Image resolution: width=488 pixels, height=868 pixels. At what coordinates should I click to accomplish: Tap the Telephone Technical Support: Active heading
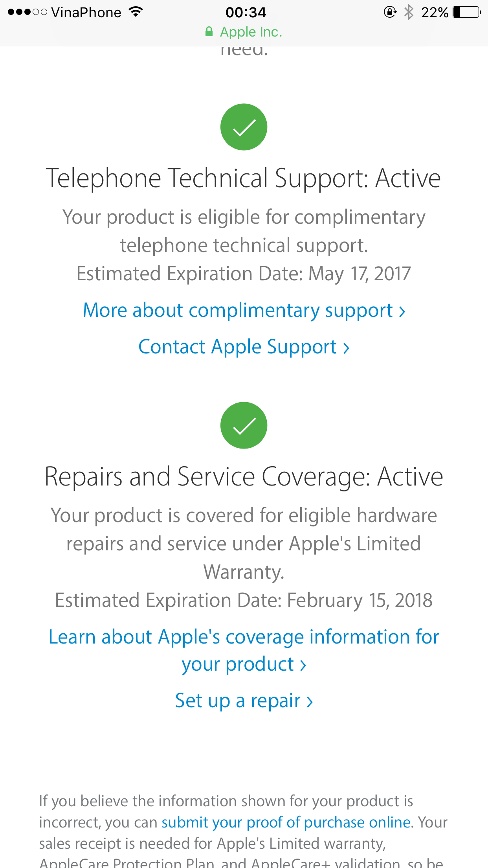(244, 179)
